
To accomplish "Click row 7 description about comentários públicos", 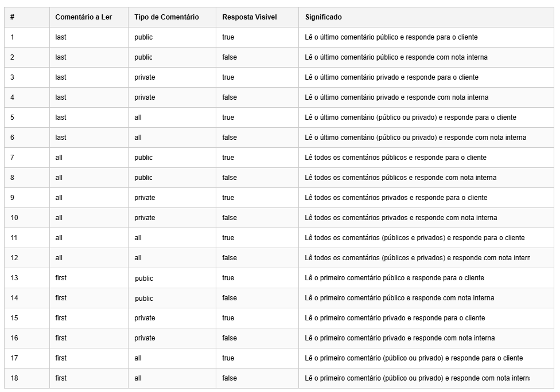I will [395, 158].
